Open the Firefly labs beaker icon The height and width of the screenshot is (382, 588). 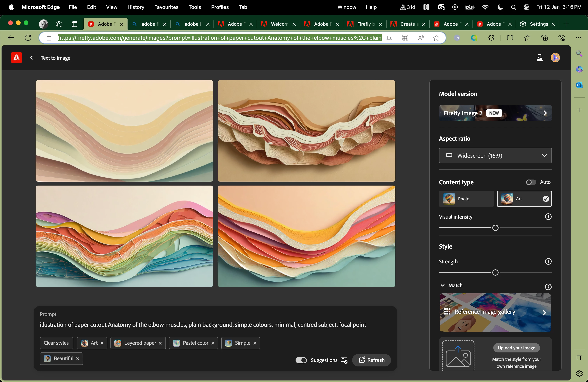(x=540, y=58)
